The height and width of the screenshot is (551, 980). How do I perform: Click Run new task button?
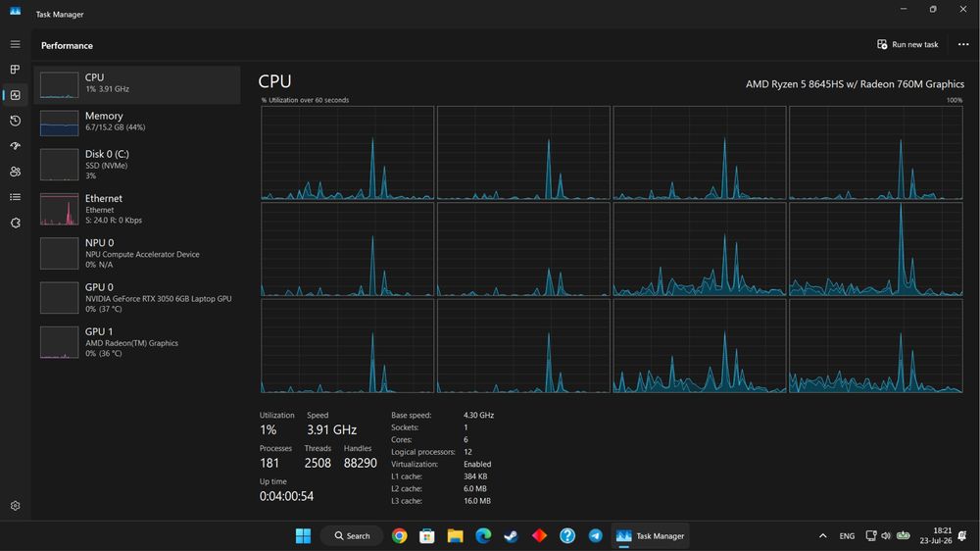pos(907,44)
